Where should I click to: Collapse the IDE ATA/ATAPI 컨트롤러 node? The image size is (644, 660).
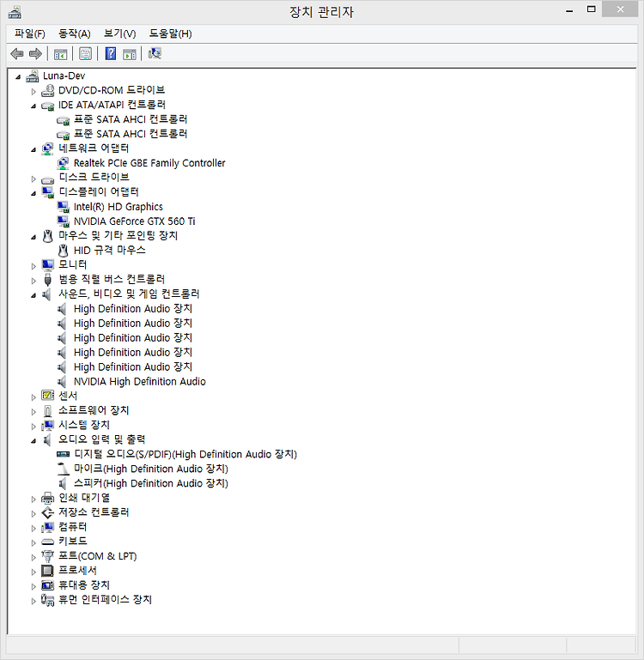click(33, 106)
